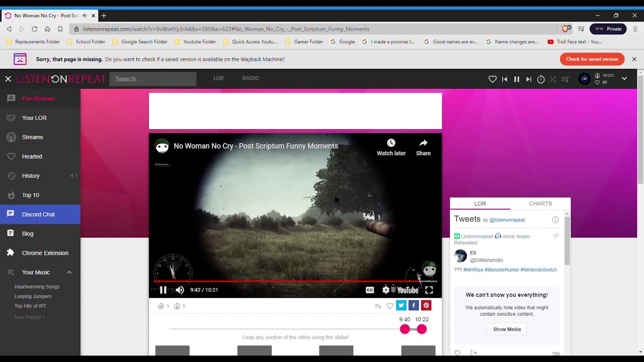Screen dimensions: 644x362
Task: Open the Top Hits of WT playlist
Action: pyautogui.click(x=30, y=306)
